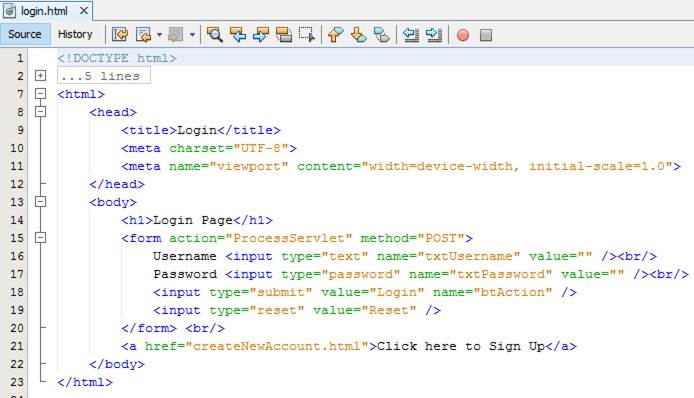The image size is (694, 398).
Task: Click '<title>Login</title>' text
Action: click(201, 130)
